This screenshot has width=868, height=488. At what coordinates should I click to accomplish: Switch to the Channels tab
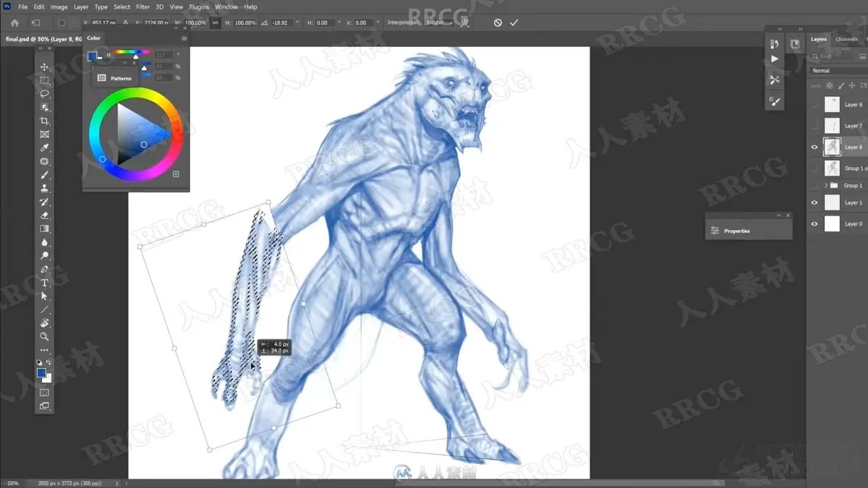point(846,39)
